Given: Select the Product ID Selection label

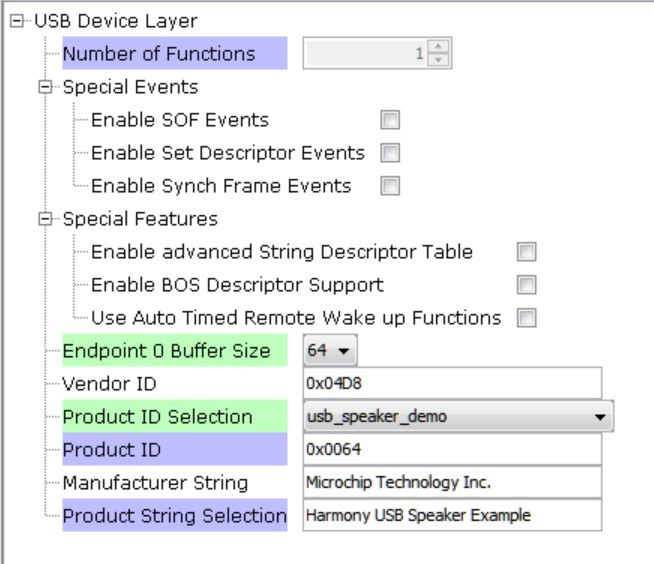Looking at the screenshot, I should (175, 416).
